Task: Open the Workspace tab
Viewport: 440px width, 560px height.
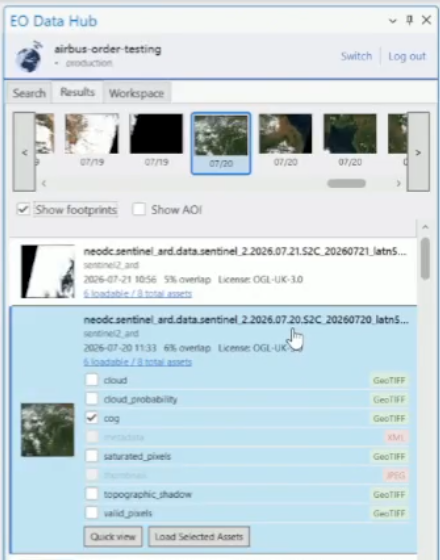Action: pyautogui.click(x=136, y=93)
